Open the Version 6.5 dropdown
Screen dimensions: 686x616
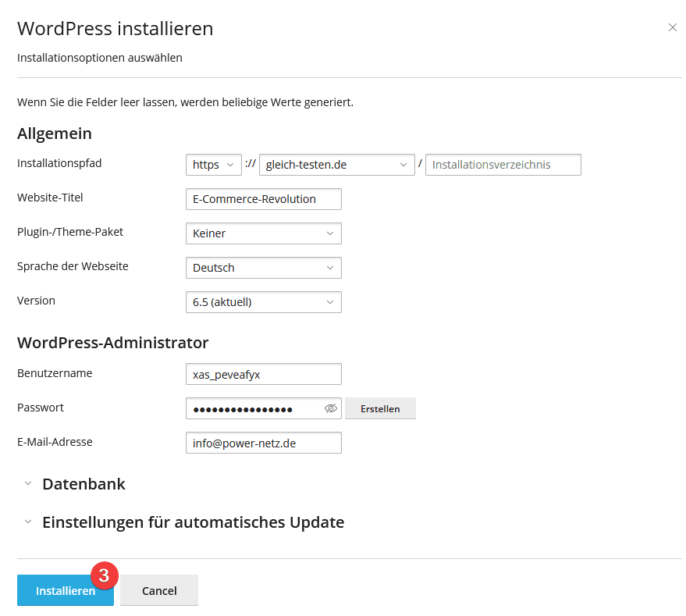pos(263,302)
